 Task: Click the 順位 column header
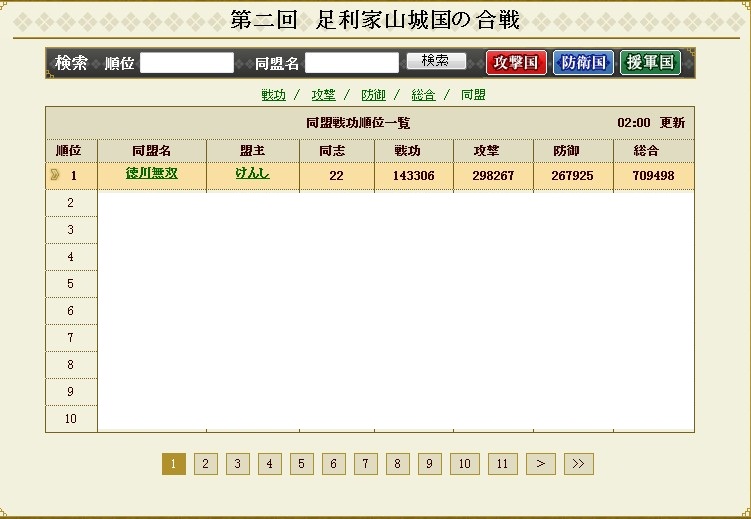pos(71,151)
